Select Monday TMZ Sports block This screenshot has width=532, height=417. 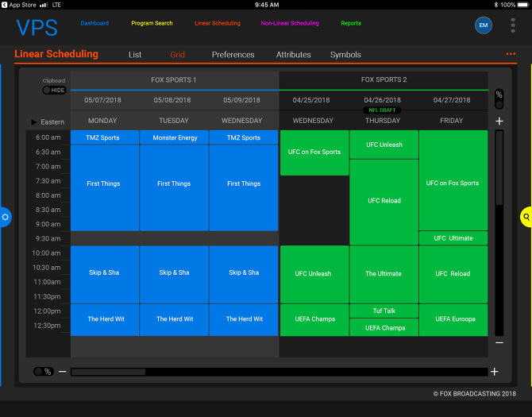click(x=105, y=137)
